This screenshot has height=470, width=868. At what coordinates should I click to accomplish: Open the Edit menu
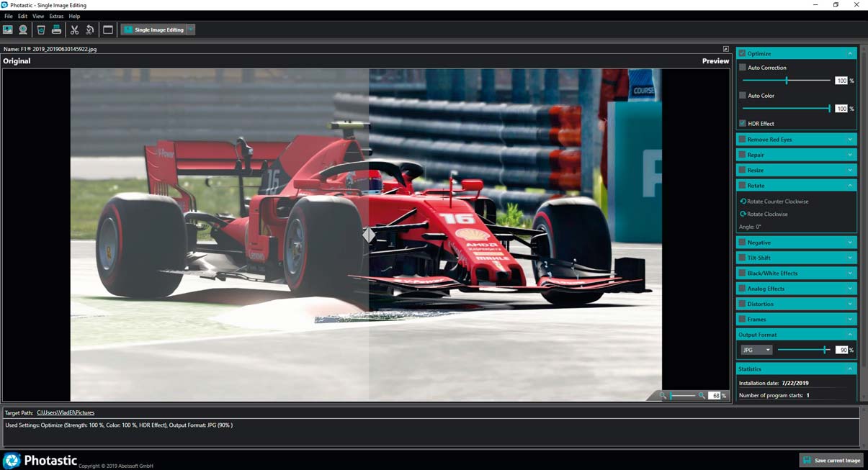coord(22,16)
